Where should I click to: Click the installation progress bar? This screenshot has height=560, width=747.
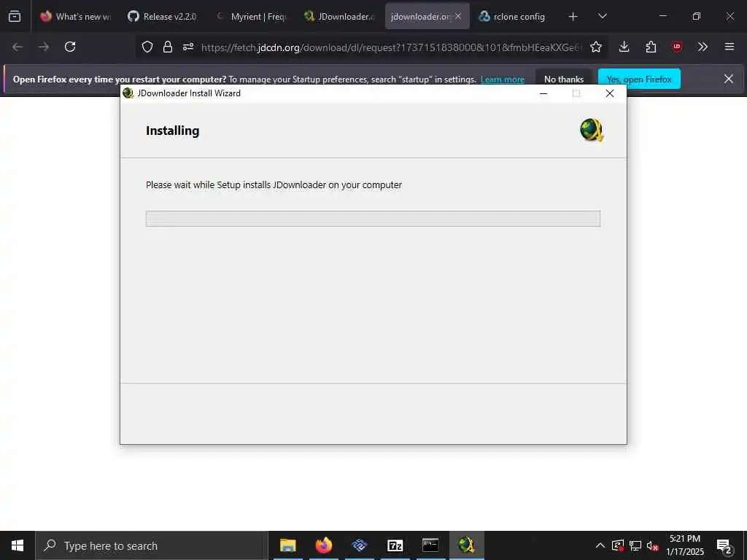[x=373, y=219]
